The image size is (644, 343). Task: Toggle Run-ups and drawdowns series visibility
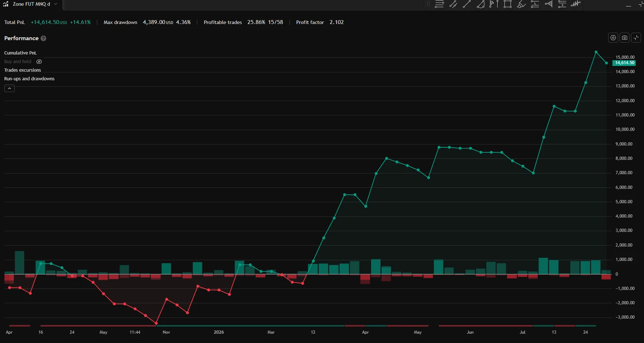[29, 79]
